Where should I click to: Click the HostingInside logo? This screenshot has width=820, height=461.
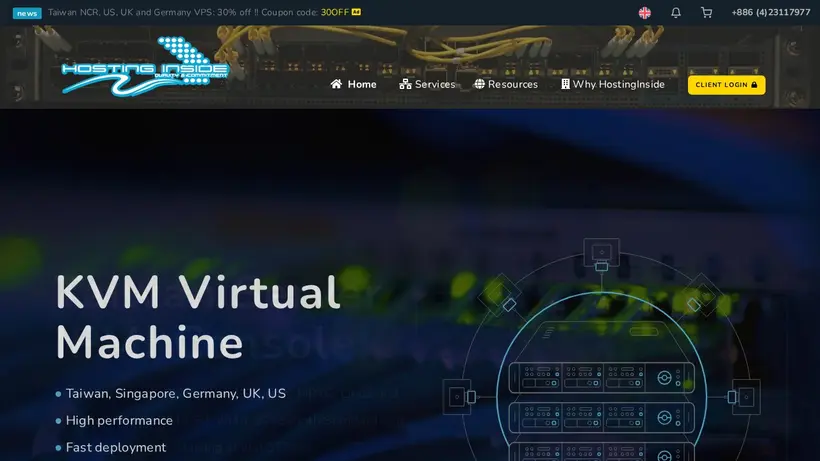pyautogui.click(x=145, y=66)
